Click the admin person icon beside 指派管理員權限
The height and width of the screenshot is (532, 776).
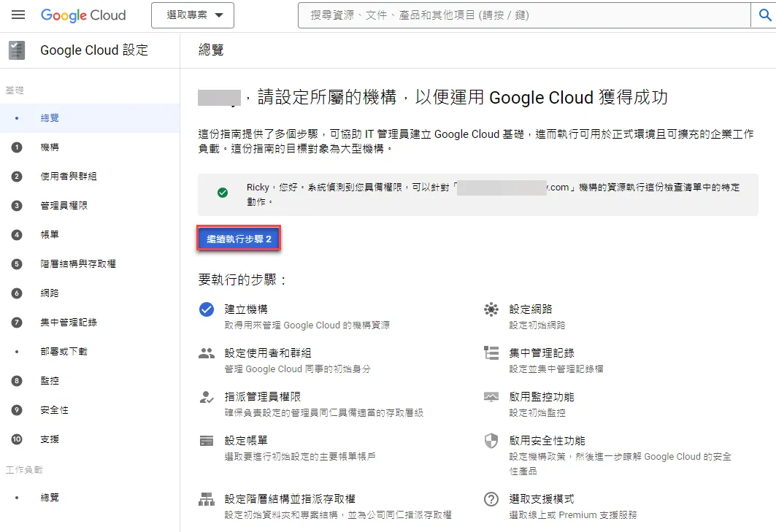(x=207, y=397)
